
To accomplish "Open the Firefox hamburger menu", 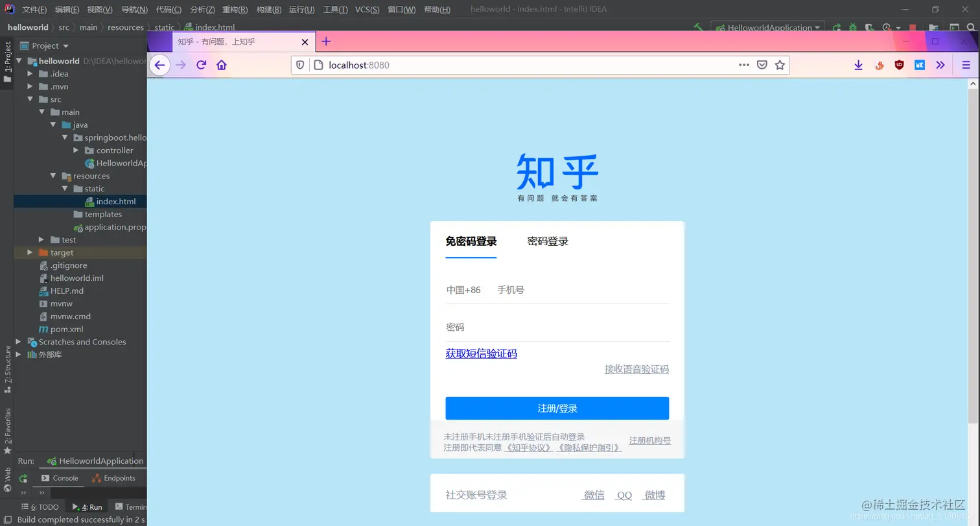I will coord(966,65).
